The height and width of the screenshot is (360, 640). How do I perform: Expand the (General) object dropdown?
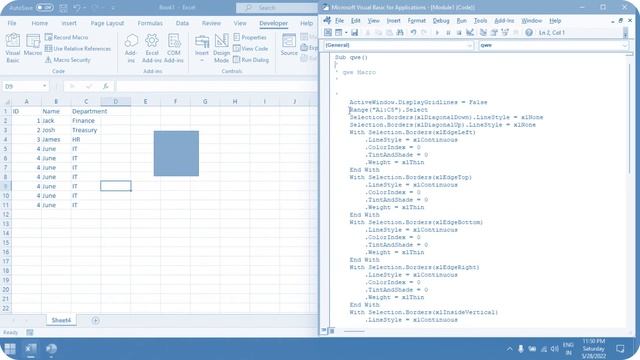469,45
